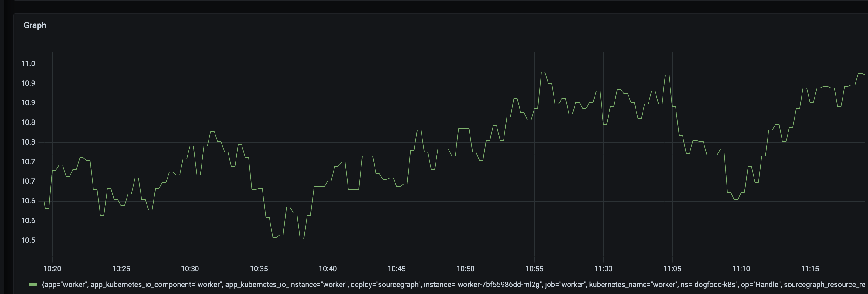Viewport: 868px width, 294px height.
Task: Select the app="worker" legend series label
Action: point(453,285)
